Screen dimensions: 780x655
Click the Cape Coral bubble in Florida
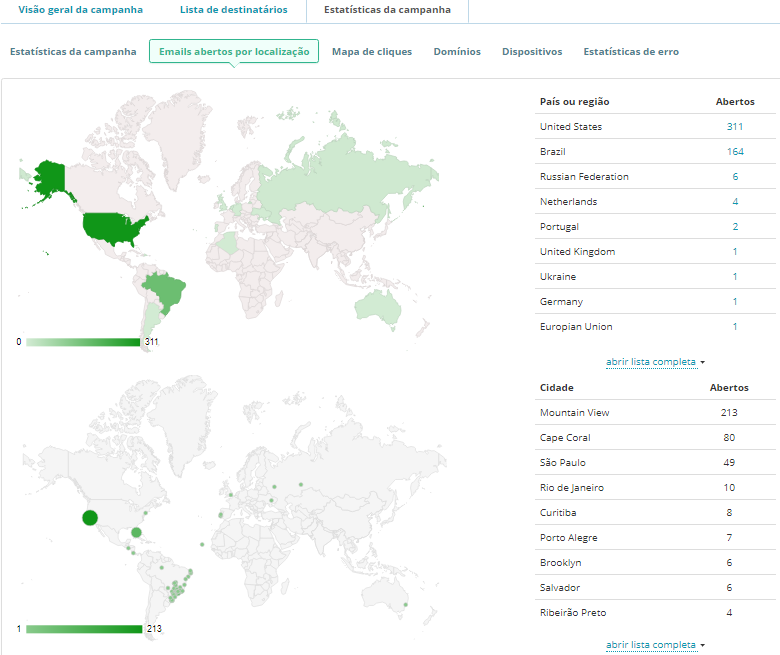(136, 532)
